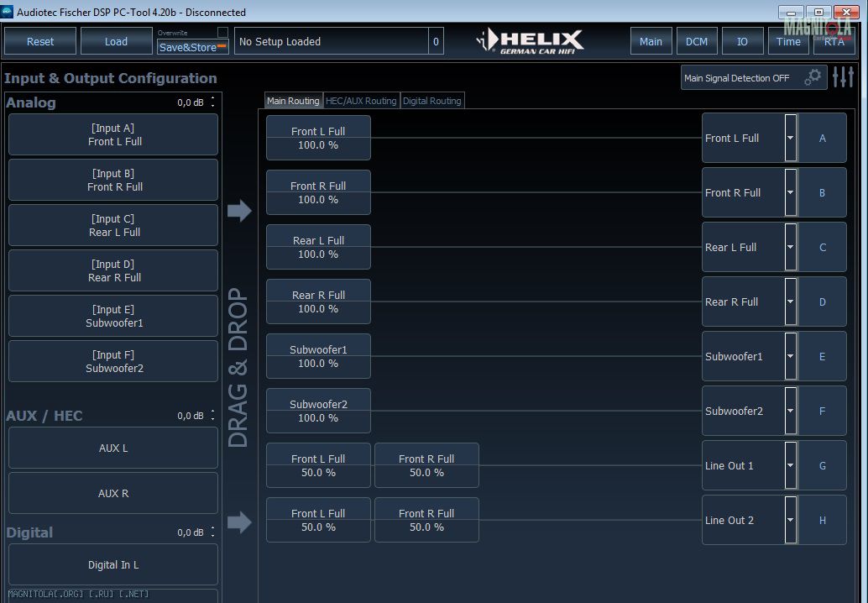The image size is (868, 603).
Task: Switch to the Digital Routing tab
Action: (x=432, y=101)
